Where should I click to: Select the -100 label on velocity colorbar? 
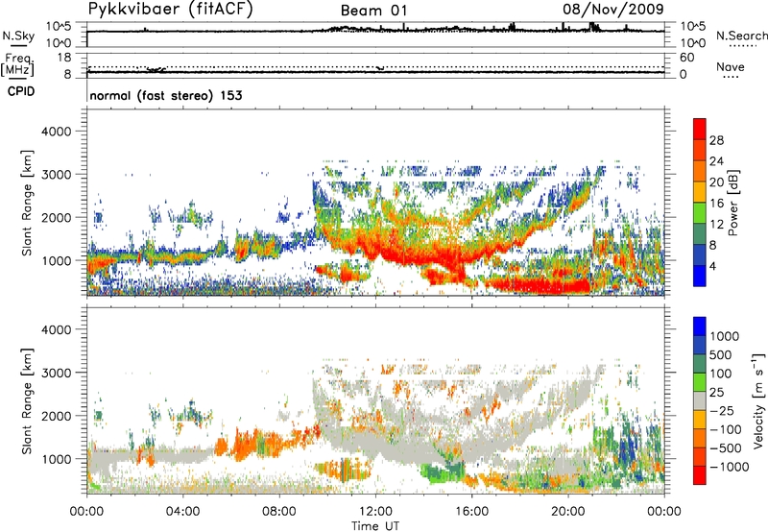(x=726, y=429)
